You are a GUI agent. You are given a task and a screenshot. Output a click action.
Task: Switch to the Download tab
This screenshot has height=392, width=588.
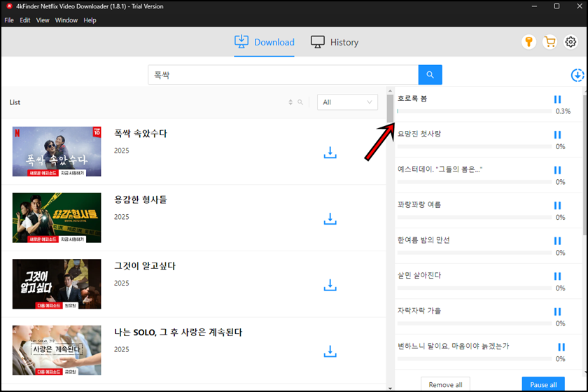pyautogui.click(x=264, y=42)
